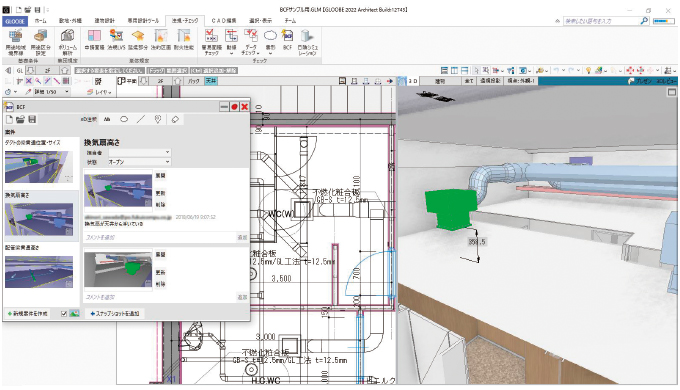Save the BCF file with disk icon
Viewport: 680px width, 390px height.
tap(32, 119)
